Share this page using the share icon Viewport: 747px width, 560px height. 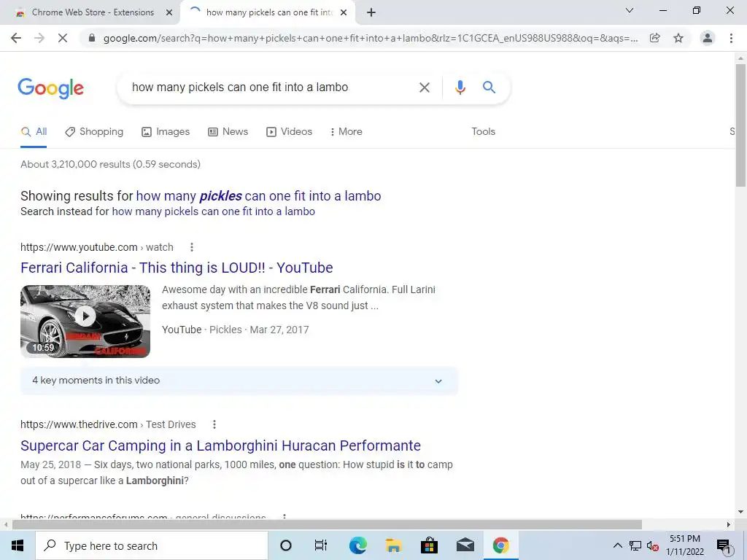655,38
